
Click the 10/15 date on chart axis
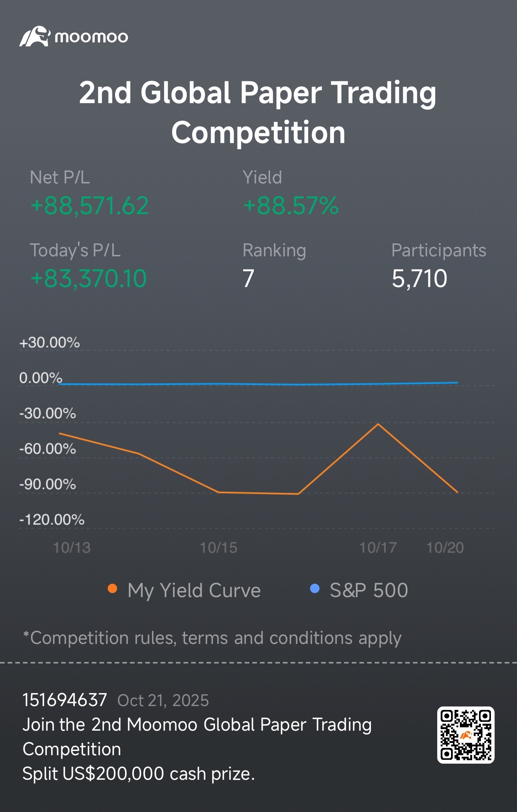point(219,548)
